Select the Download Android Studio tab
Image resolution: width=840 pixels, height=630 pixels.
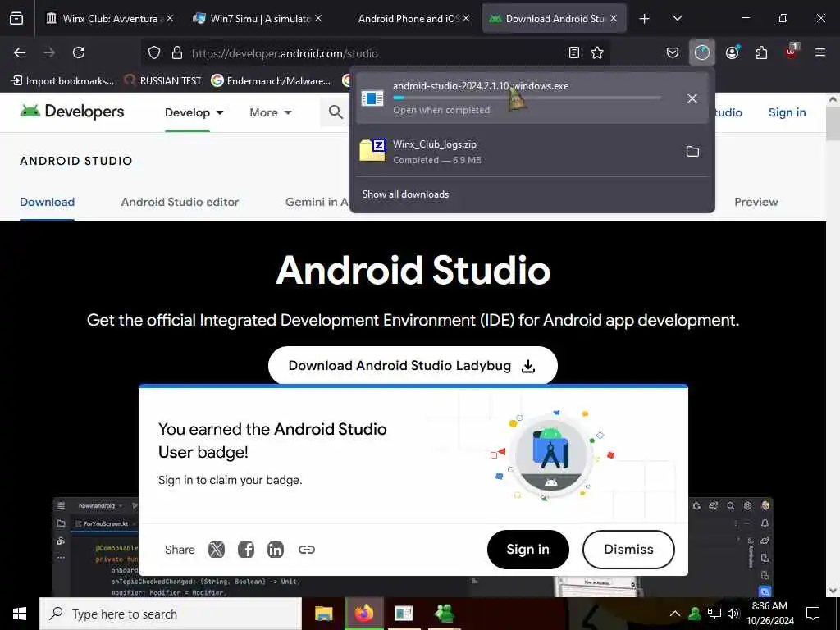coord(555,18)
